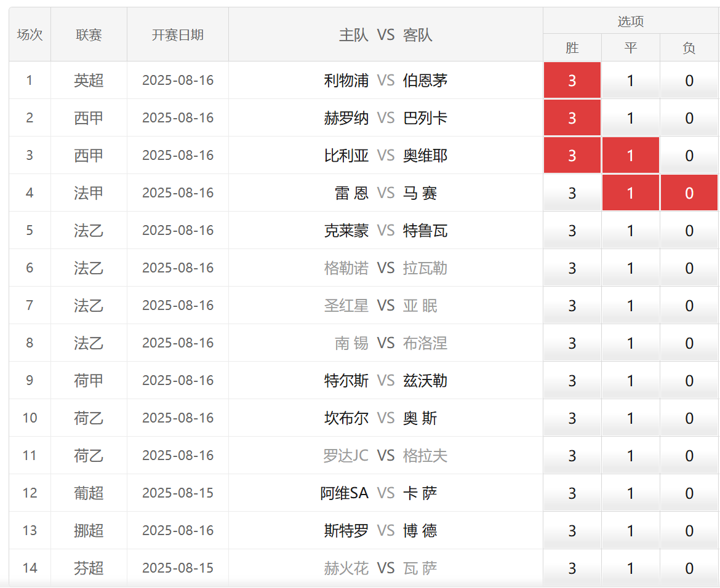Deselect win (3) for 利物浦 VS 伯恩茅
The image size is (720, 588).
pos(572,81)
